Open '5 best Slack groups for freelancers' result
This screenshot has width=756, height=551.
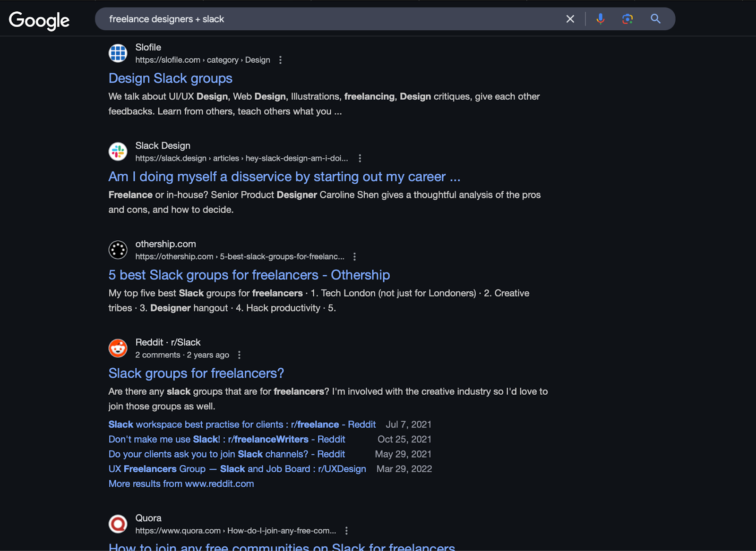click(249, 275)
